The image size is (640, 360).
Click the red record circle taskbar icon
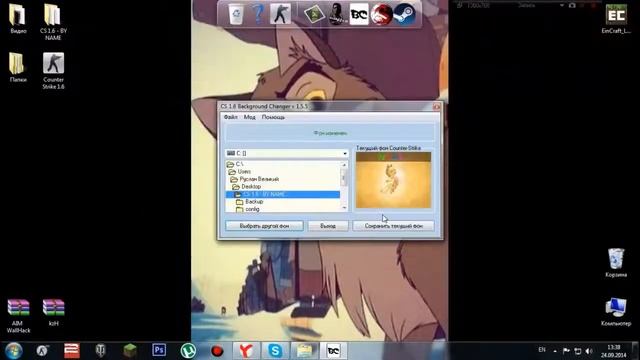tap(217, 351)
